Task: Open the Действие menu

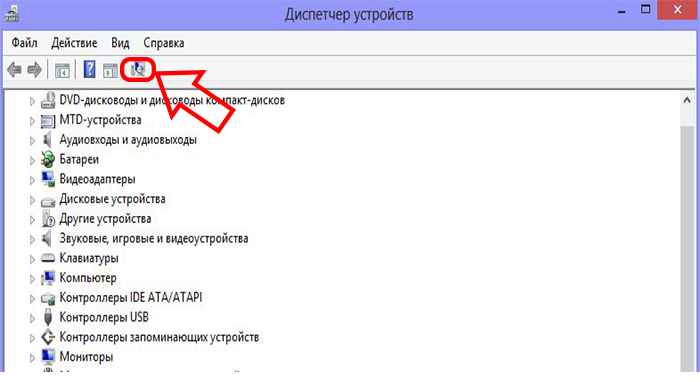Action: tap(74, 43)
